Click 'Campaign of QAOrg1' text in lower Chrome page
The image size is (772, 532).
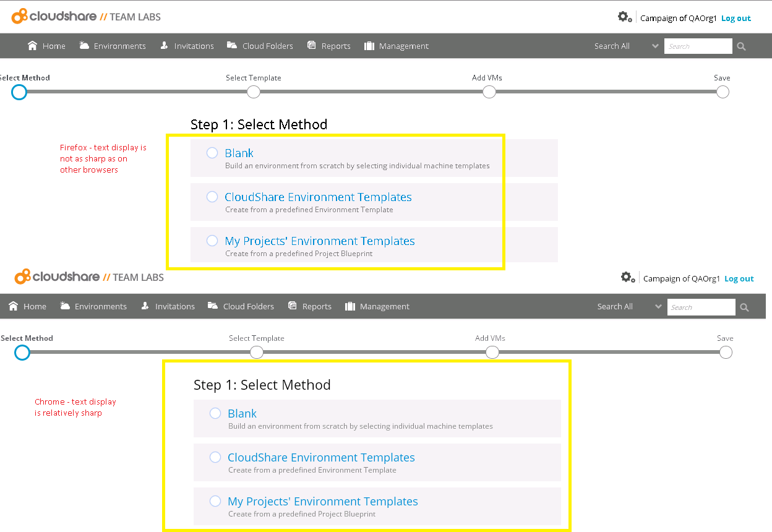coord(682,279)
